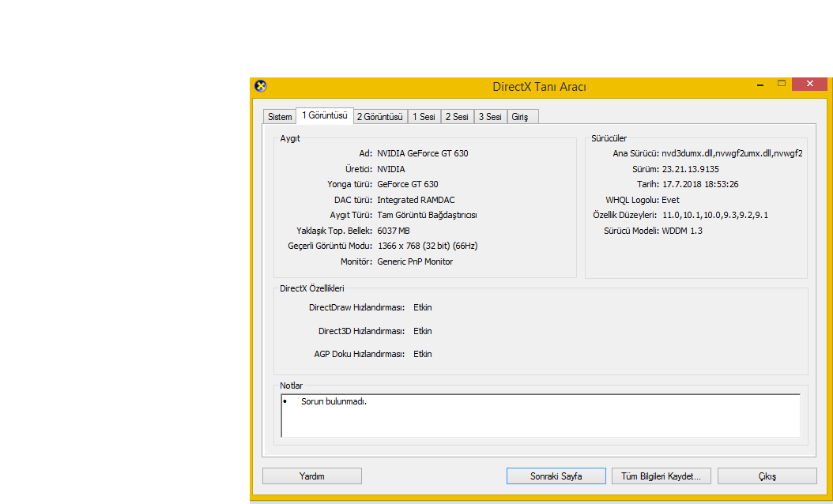Maximize the DirectX Tanı Aracı window
Screen dimensions: 833x504
(782, 84)
